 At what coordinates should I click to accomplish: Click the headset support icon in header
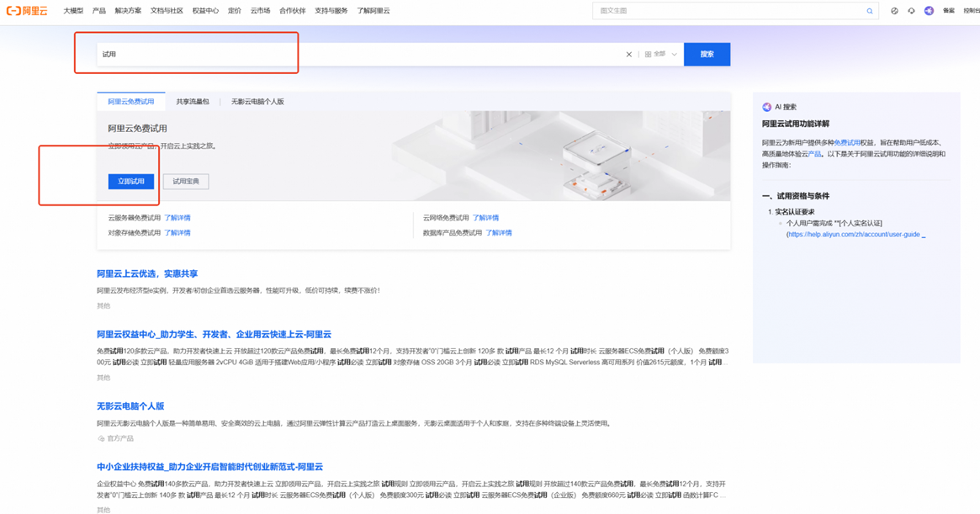coord(911,11)
